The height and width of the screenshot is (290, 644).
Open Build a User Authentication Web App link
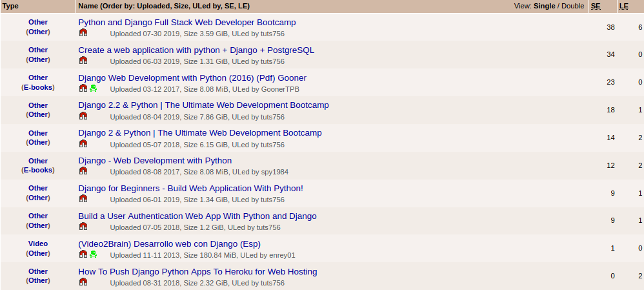point(197,216)
